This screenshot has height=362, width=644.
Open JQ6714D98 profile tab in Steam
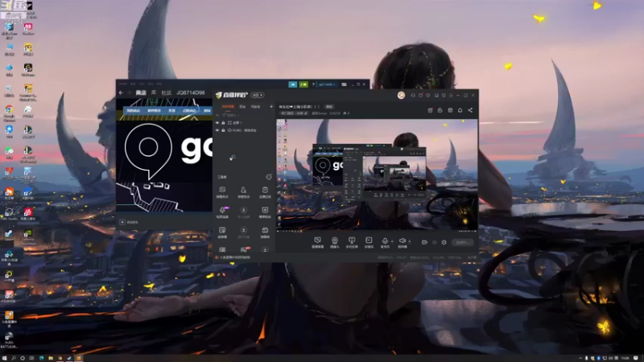click(191, 93)
